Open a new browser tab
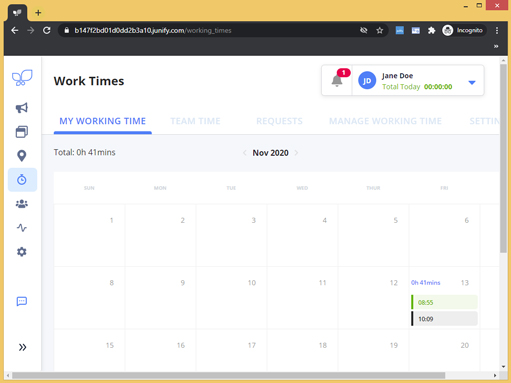The image size is (511, 383). click(x=38, y=13)
